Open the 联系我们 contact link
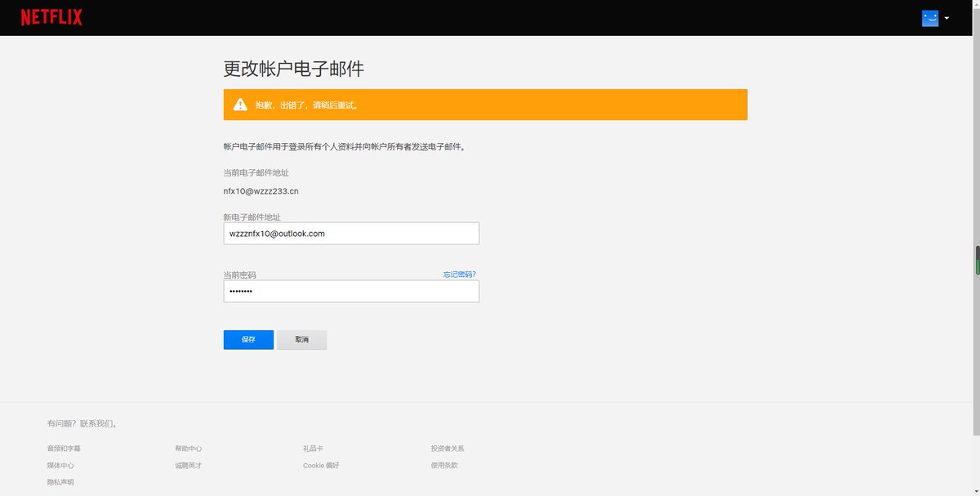This screenshot has width=980, height=496. pyautogui.click(x=98, y=424)
